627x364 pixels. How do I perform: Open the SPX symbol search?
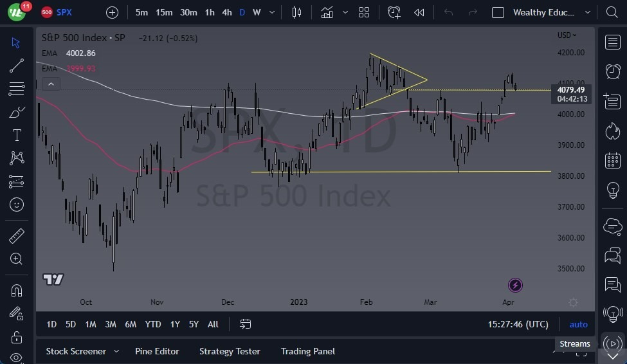[x=57, y=12]
